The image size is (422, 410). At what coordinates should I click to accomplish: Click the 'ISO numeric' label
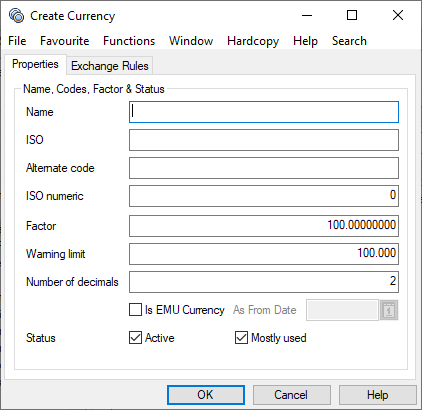point(55,196)
